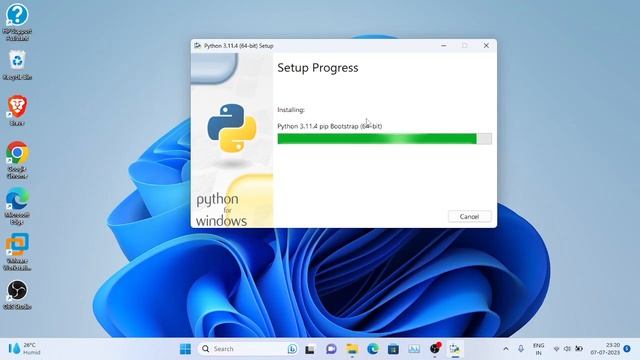Open the HP Support Assistant desktop shortcut

coord(17,22)
